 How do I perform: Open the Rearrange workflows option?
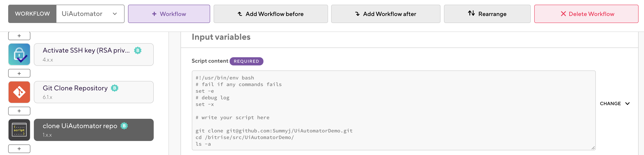[x=487, y=14]
